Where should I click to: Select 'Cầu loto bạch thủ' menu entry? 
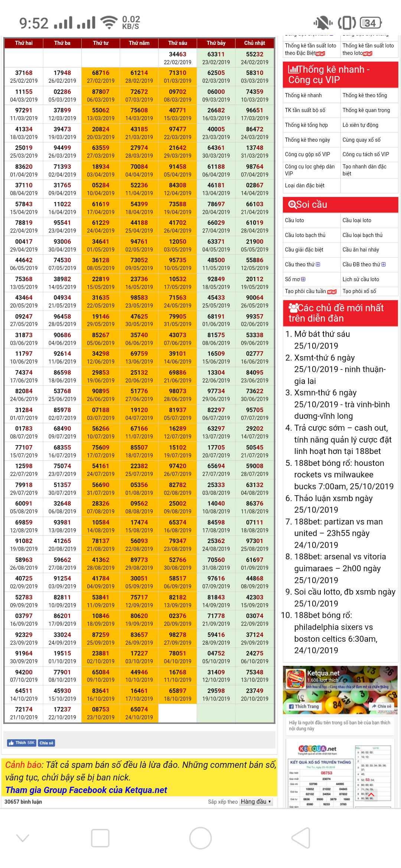pyautogui.click(x=305, y=235)
